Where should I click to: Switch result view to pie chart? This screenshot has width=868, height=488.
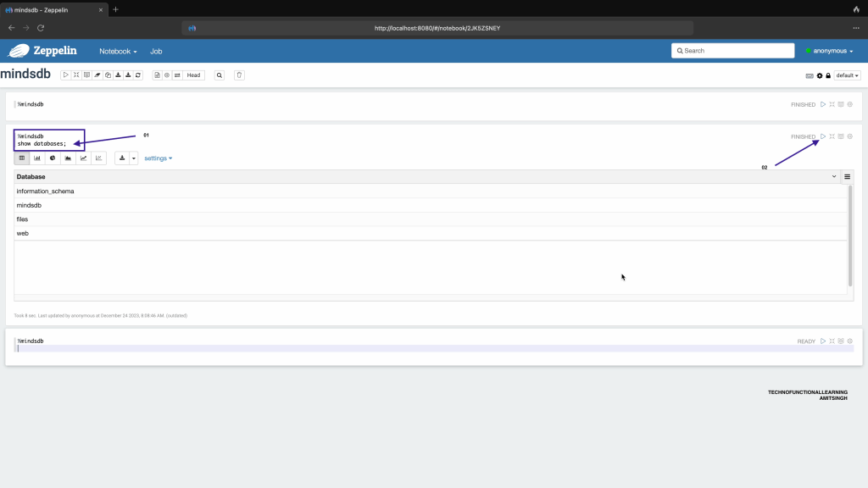click(53, 158)
